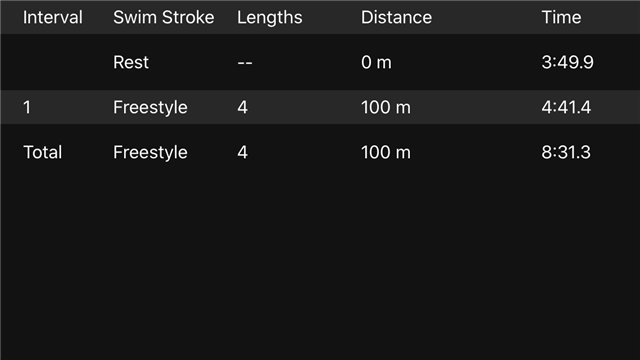Image resolution: width=640 pixels, height=360 pixels.
Task: Click the Interval column header
Action: point(53,18)
